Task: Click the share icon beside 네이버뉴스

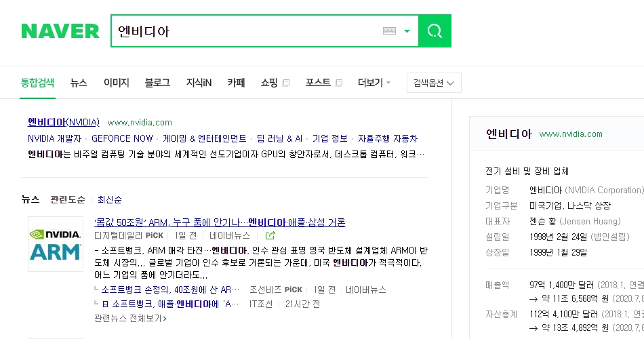Action: (x=270, y=235)
